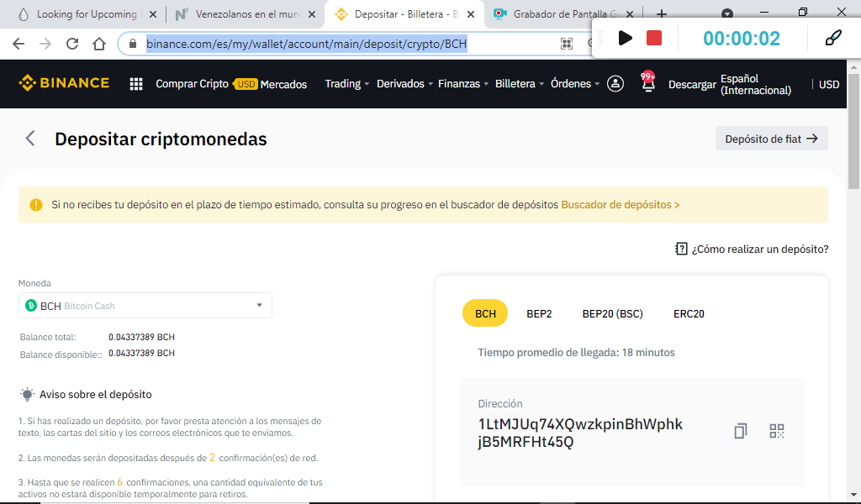Click the page vertical scrollbar thumb

point(854,132)
